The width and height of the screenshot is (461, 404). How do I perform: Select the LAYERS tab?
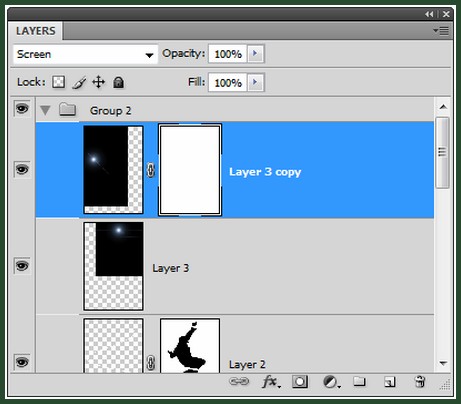[x=35, y=31]
